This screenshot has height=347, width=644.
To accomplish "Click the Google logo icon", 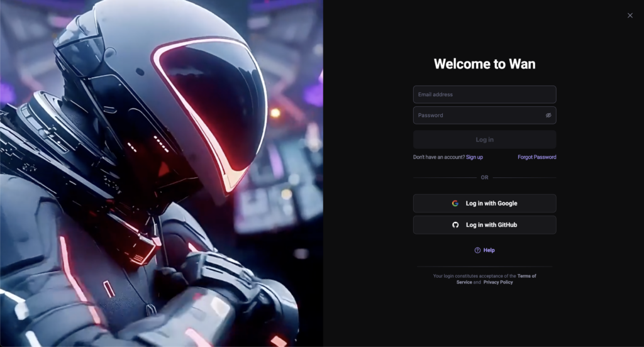I will coord(455,204).
